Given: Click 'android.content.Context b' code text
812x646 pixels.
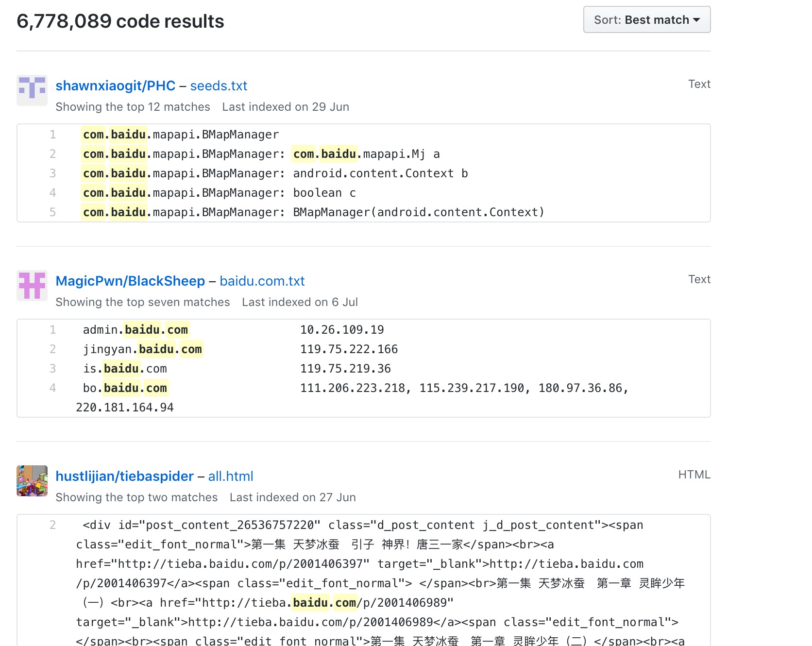Looking at the screenshot, I should [x=380, y=173].
